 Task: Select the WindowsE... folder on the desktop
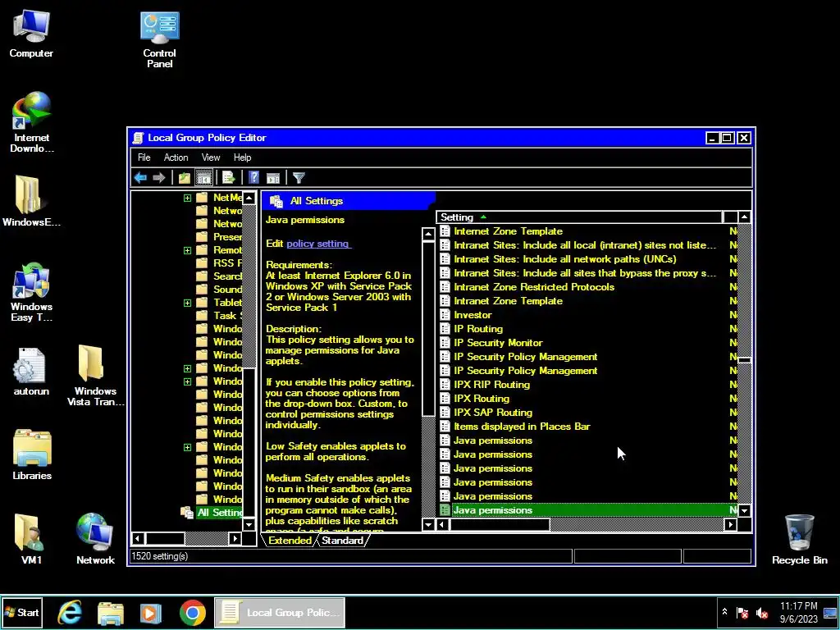coord(31,201)
